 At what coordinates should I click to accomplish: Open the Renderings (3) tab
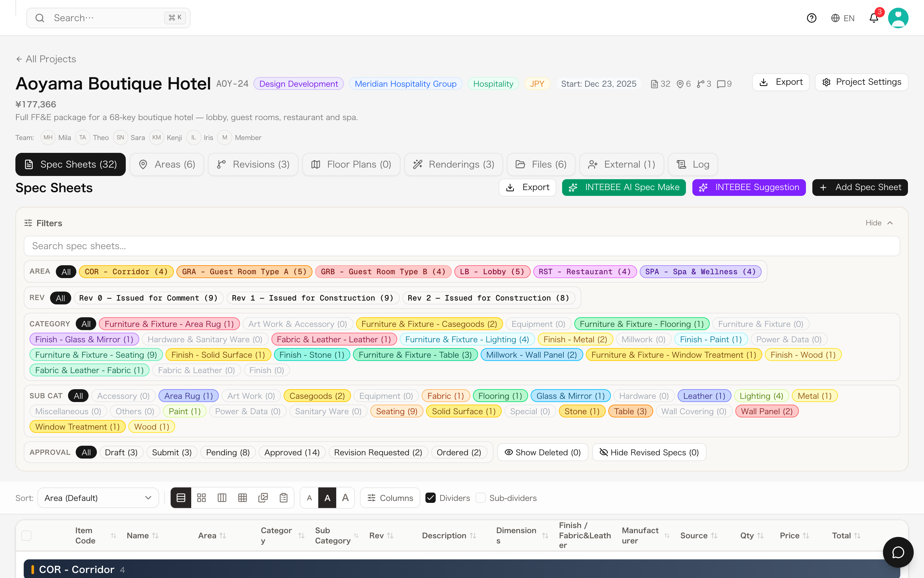(x=454, y=164)
